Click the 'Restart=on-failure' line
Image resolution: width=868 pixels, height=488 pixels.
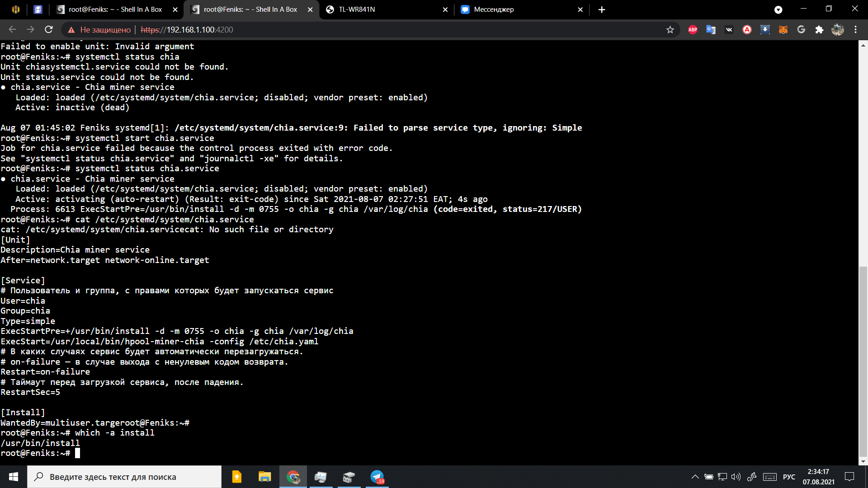pos(45,371)
